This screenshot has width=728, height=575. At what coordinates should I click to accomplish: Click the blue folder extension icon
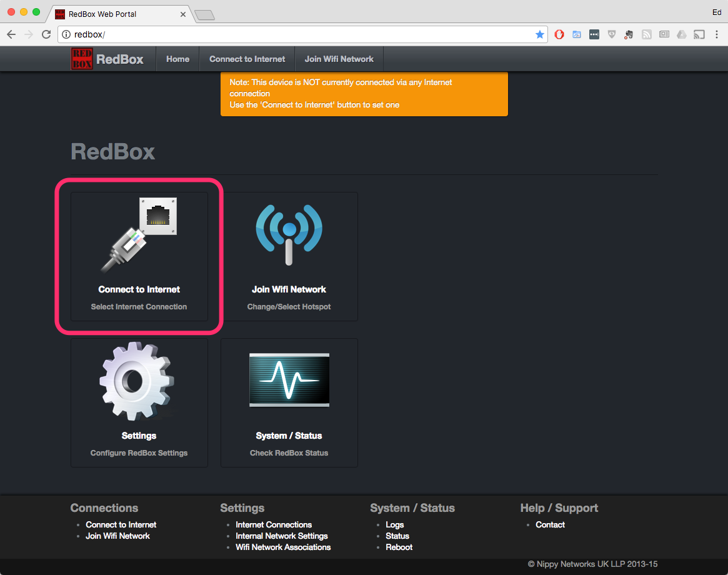coord(577,34)
